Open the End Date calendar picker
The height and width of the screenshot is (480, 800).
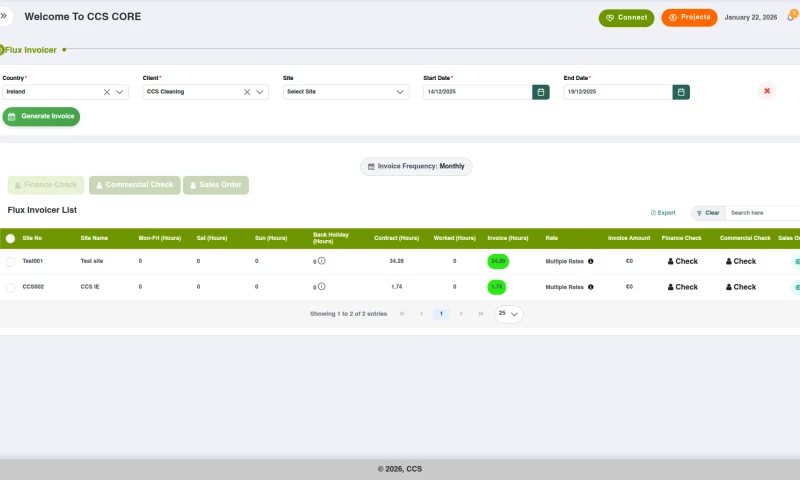[x=681, y=92]
